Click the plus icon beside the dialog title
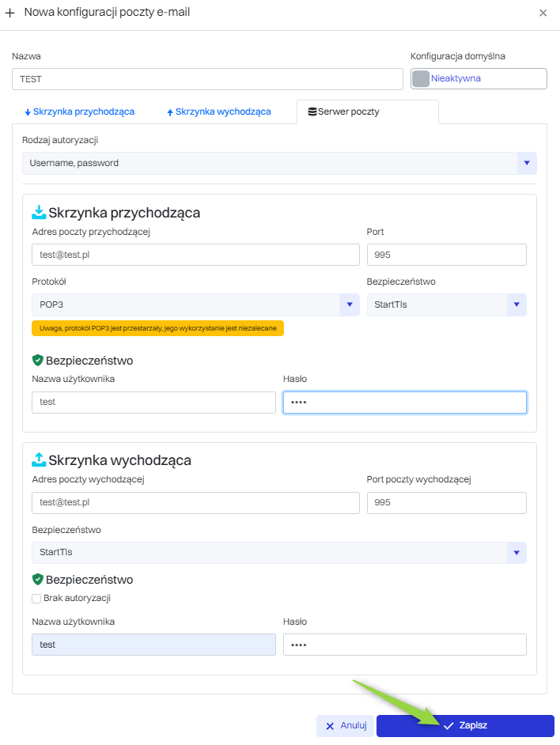 coord(10,13)
